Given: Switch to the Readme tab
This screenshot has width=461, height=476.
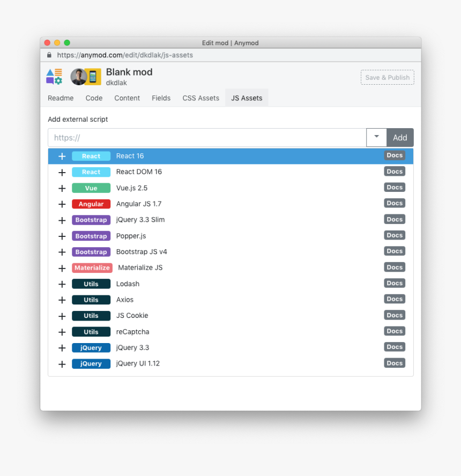Looking at the screenshot, I should tap(61, 98).
